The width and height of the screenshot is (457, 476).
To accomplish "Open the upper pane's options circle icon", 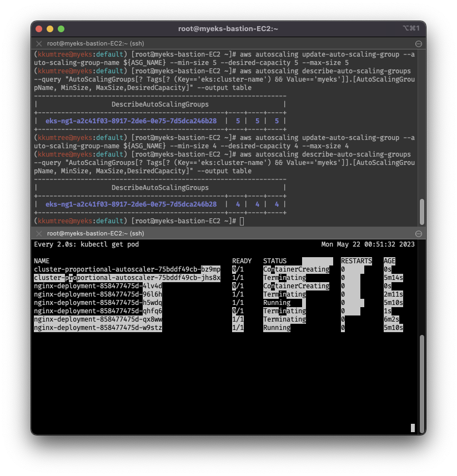I will [419, 44].
